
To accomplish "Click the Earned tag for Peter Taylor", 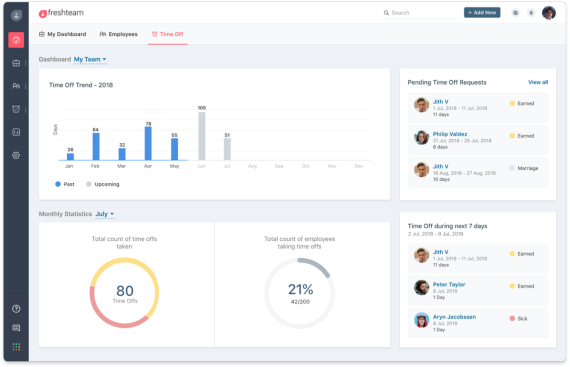I will (522, 286).
